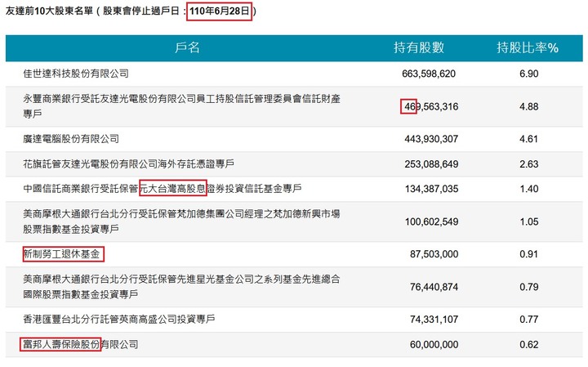Viewport: 588px width, 367px height.
Task: Select 廣達電腦股份有限公司 row name
Action: click(x=71, y=139)
